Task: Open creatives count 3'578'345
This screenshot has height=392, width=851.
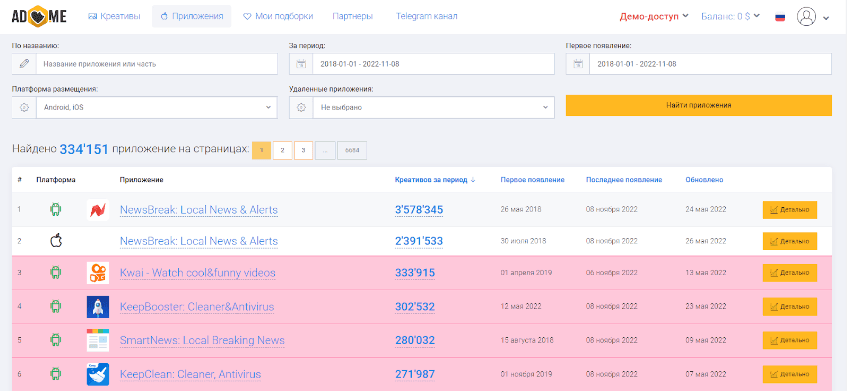Action: 419,210
